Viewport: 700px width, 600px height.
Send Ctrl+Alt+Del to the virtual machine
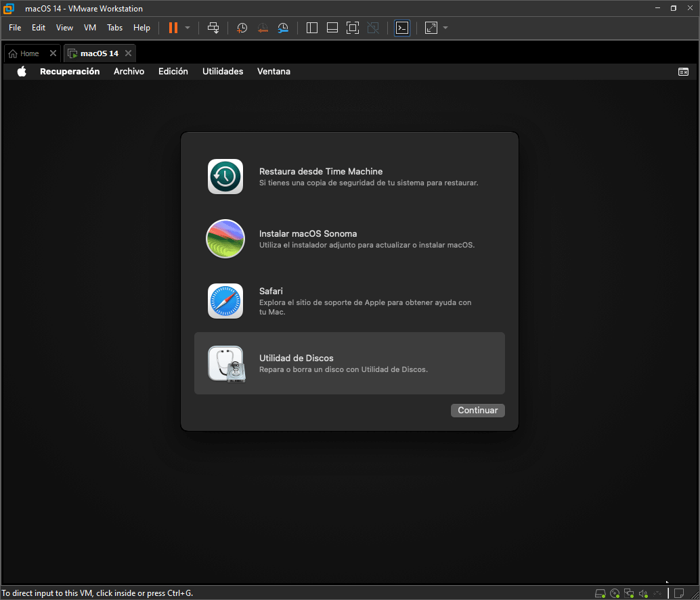coord(213,28)
